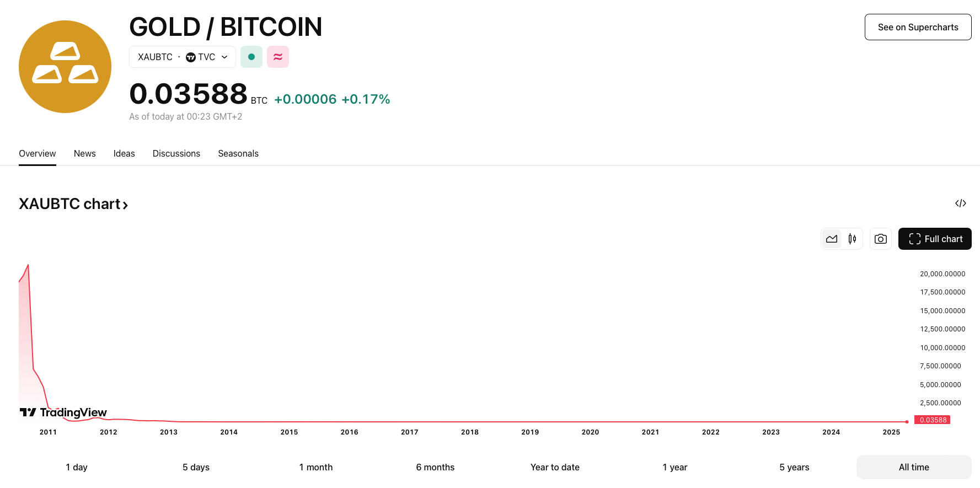This screenshot has height=488, width=980.
Task: Click the pink approximate-sign derived data icon
Action: point(278,57)
